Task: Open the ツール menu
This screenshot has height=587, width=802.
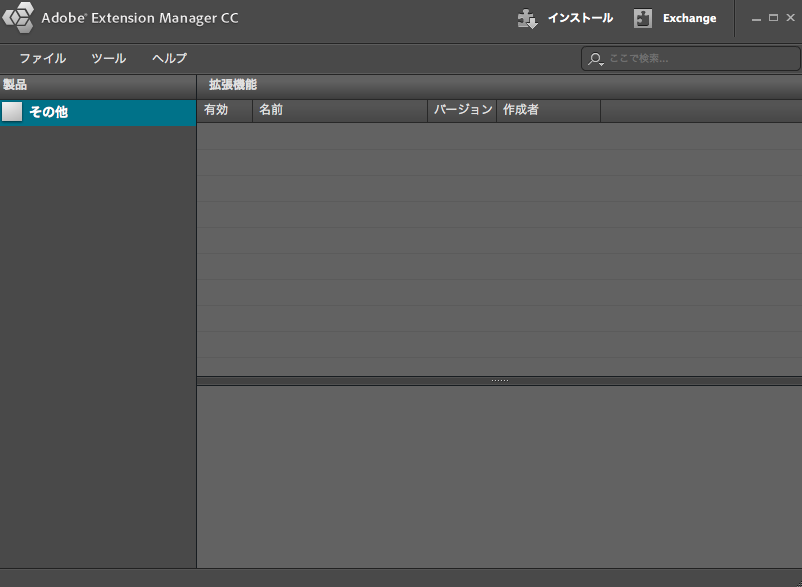Action: (109, 58)
